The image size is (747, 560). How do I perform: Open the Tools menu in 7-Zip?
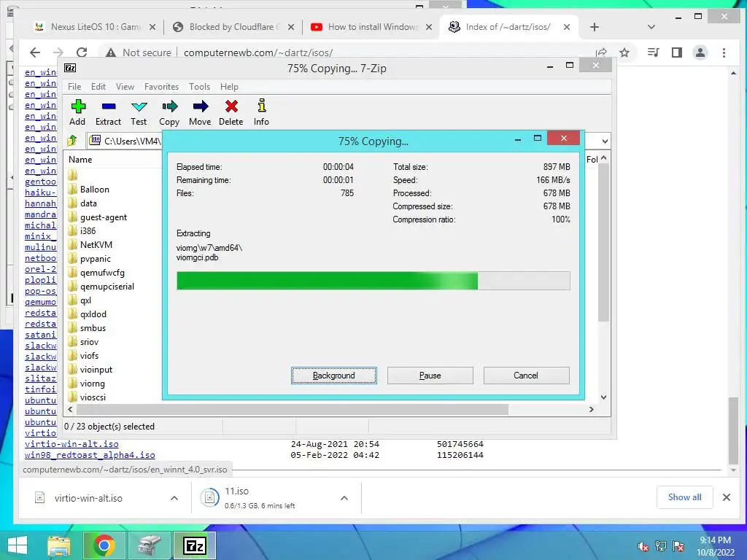[199, 87]
